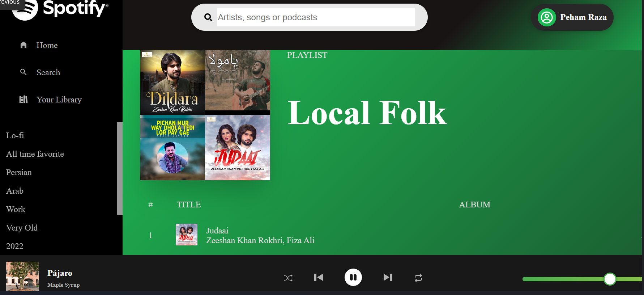This screenshot has width=644, height=295.
Task: Toggle shuffle playback icon
Action: [288, 278]
